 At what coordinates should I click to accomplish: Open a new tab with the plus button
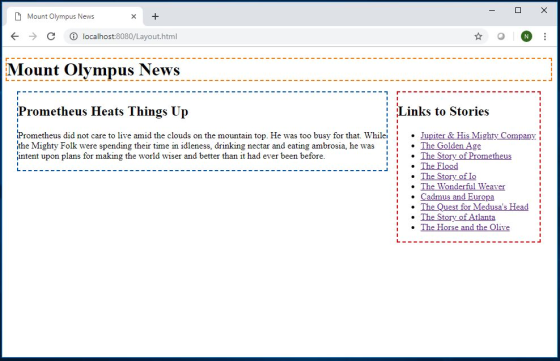155,16
